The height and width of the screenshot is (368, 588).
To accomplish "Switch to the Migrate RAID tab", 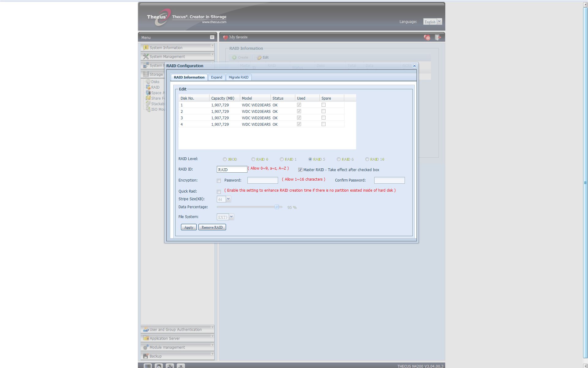I will tap(238, 77).
